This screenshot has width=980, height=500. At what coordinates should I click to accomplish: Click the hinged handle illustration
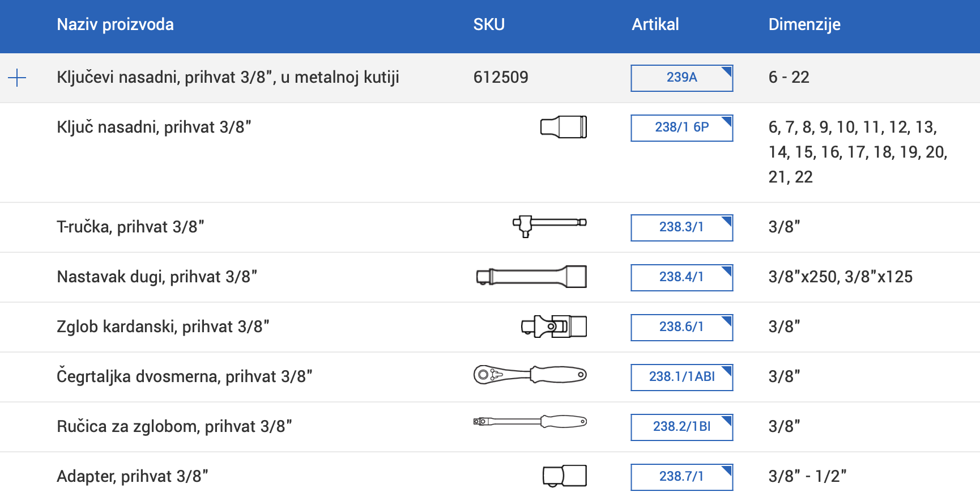530,421
